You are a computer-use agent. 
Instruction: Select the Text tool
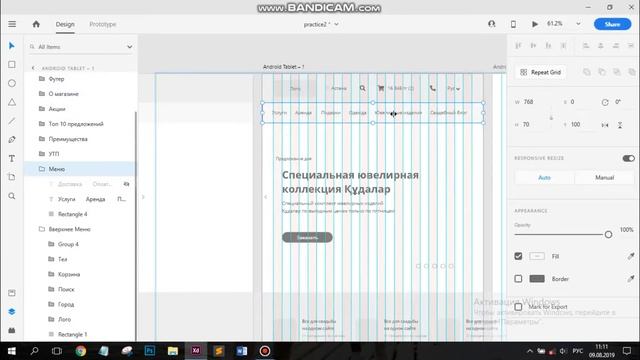pos(12,158)
